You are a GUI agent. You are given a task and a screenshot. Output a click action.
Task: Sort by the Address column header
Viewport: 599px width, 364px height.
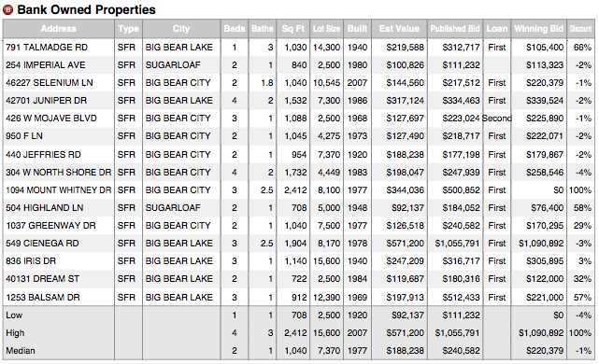(59, 29)
